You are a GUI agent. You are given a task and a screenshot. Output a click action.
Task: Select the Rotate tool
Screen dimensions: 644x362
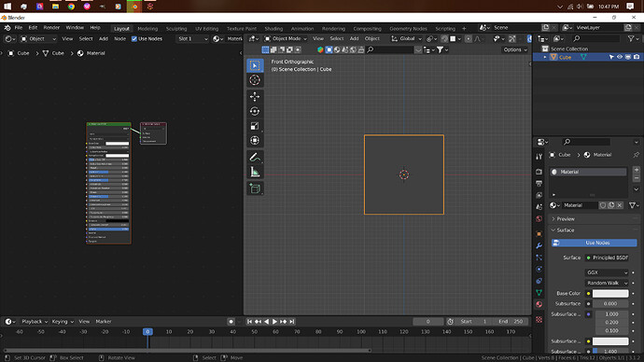[255, 111]
